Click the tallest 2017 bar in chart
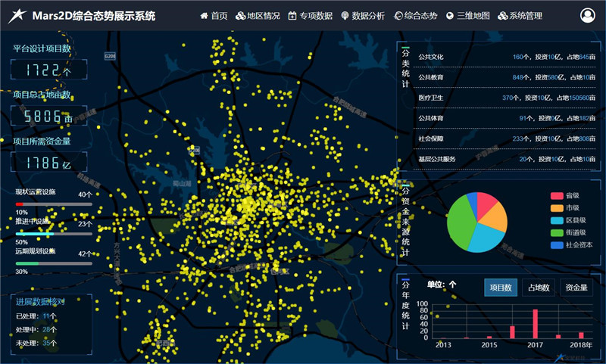Image resolution: width=606 pixels, height=364 pixels. [536, 324]
